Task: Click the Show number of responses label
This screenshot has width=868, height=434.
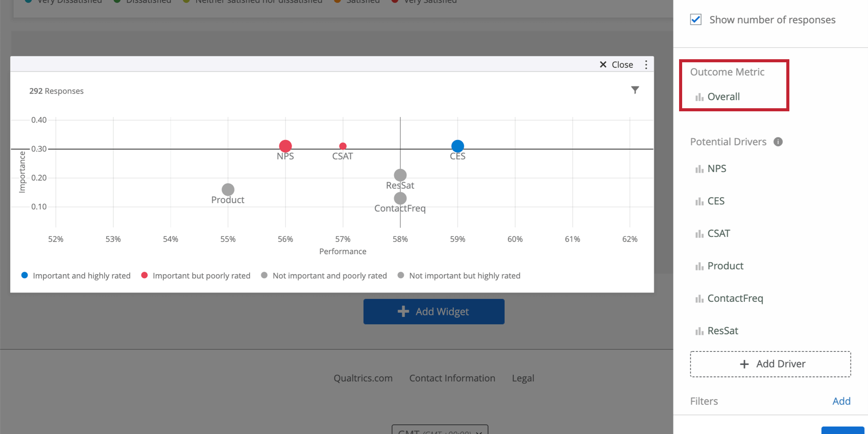Action: coord(773,20)
